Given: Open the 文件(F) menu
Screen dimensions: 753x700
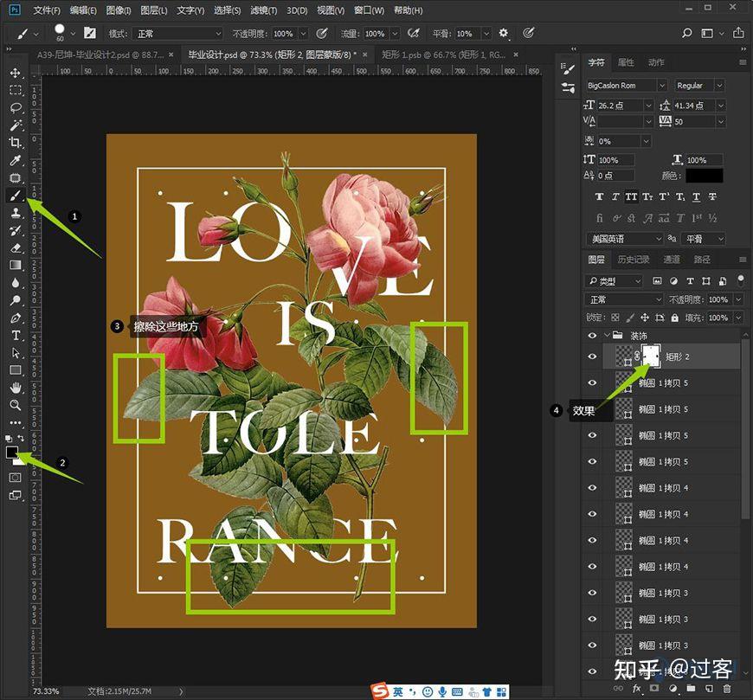Looking at the screenshot, I should point(47,10).
